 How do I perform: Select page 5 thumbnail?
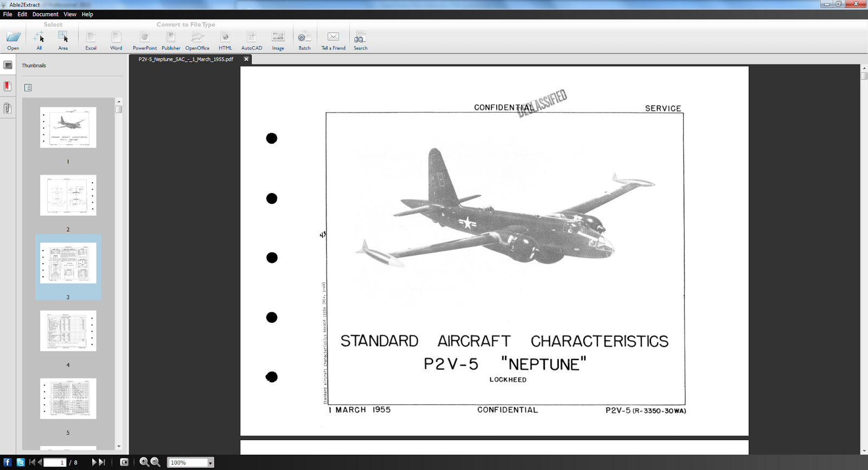coord(68,398)
